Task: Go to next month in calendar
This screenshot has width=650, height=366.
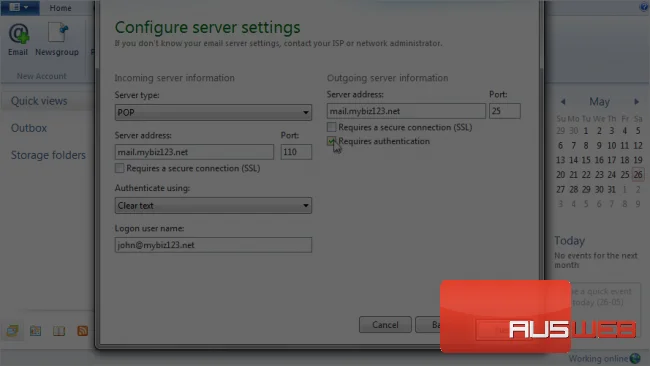Action: pyautogui.click(x=637, y=102)
